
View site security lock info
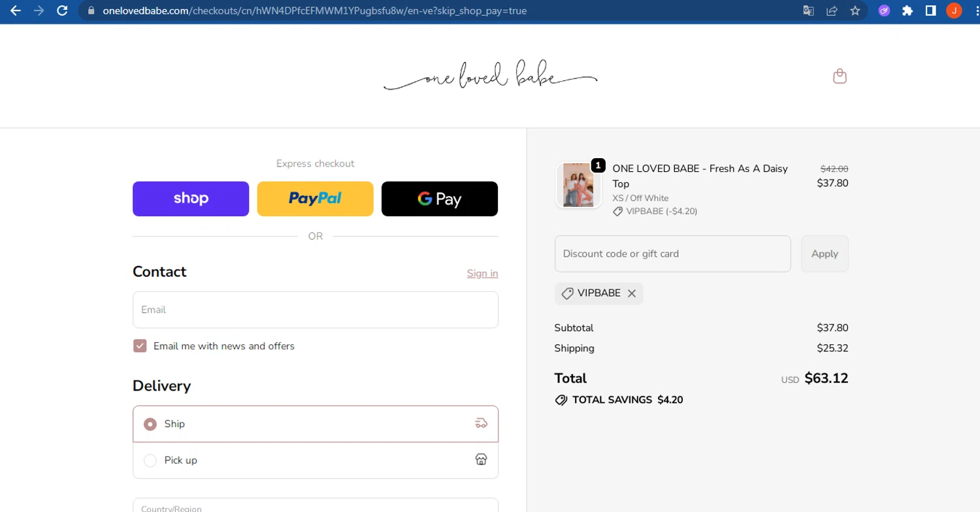pos(91,11)
